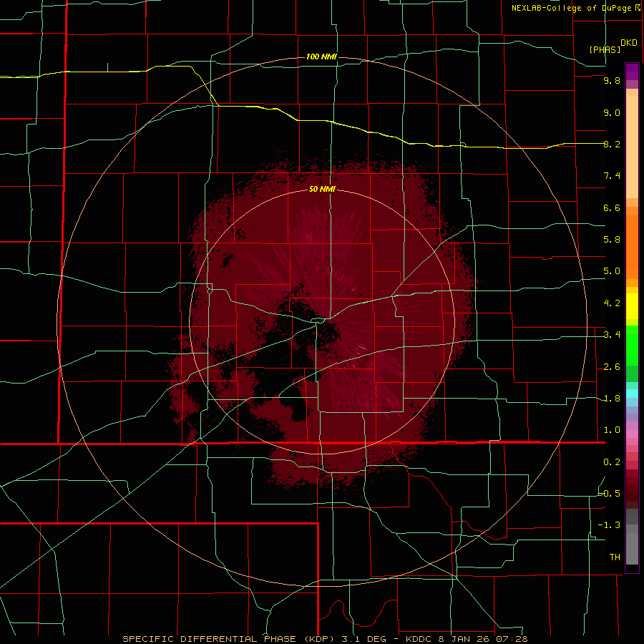Screen dimensions: 644x644
Task: Click the 3.1 DEG elevation text
Action: click(x=366, y=639)
